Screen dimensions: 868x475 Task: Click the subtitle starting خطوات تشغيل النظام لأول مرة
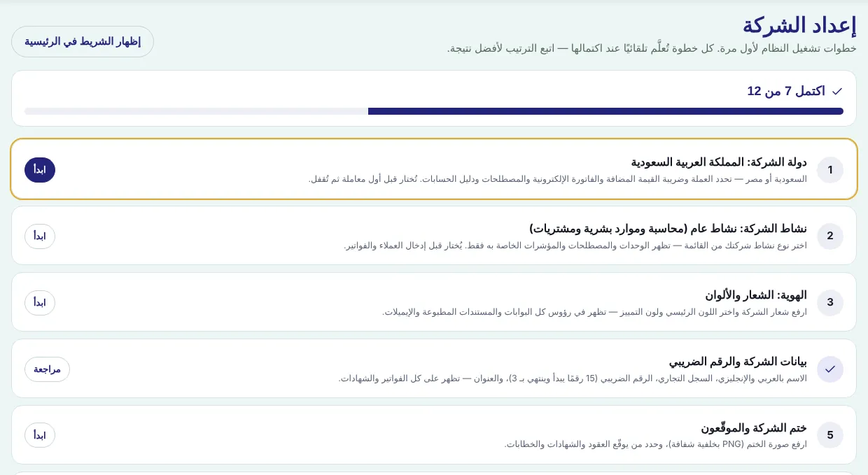tap(652, 48)
